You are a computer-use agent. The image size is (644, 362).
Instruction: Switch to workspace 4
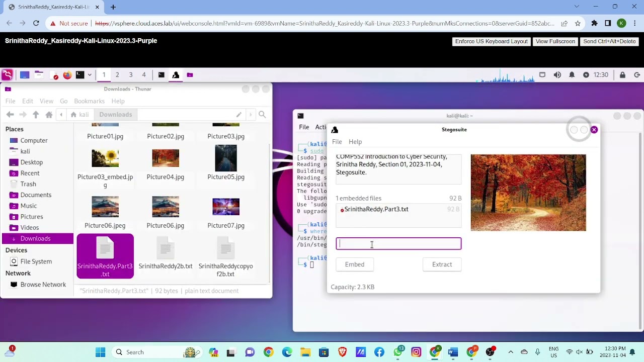[144, 75]
